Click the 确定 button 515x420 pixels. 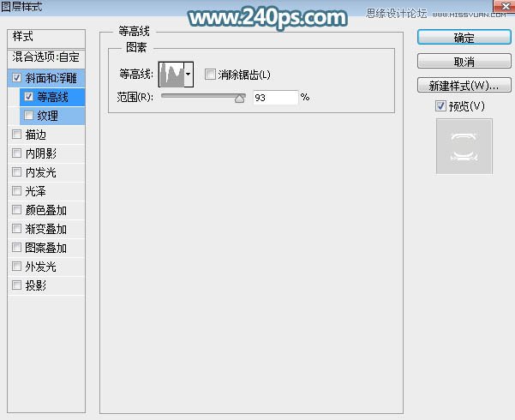point(464,37)
